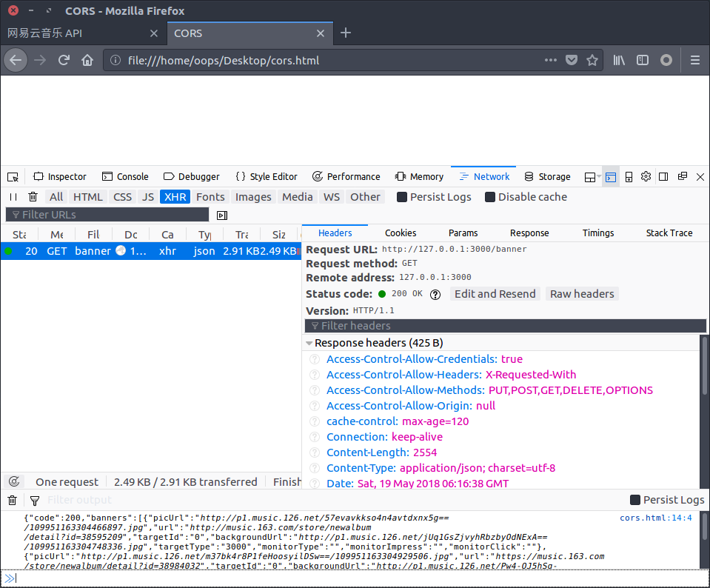Enable Persist Logs in the console output

[x=634, y=499]
